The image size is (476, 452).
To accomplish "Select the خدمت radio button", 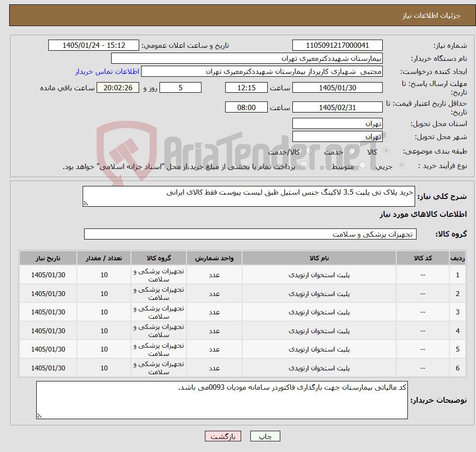I will [x=352, y=151].
